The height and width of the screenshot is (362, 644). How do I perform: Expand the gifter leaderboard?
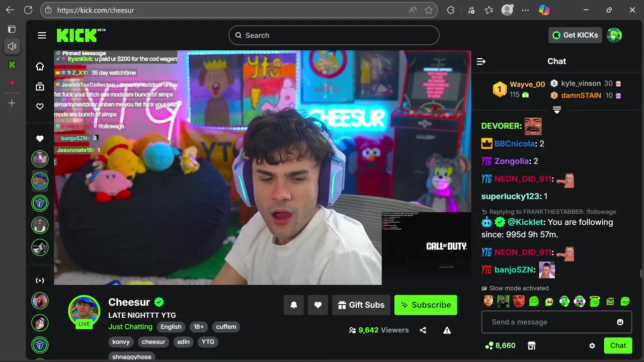pyautogui.click(x=557, y=110)
